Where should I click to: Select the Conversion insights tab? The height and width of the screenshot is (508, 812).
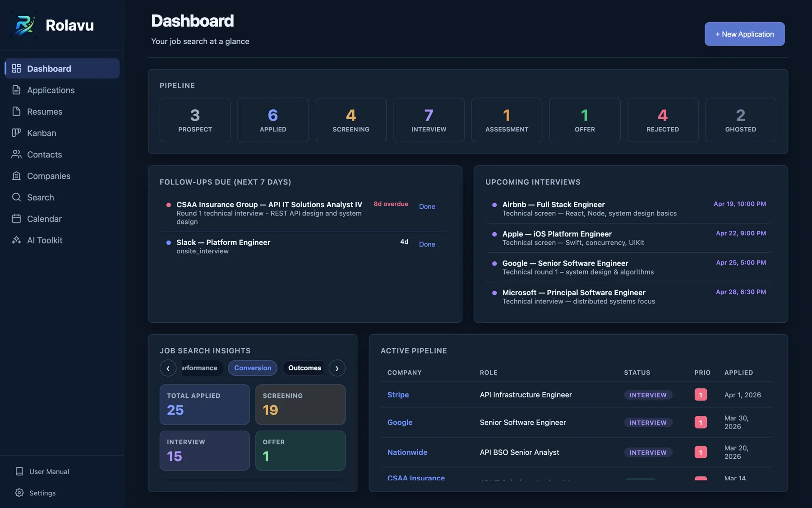point(253,368)
